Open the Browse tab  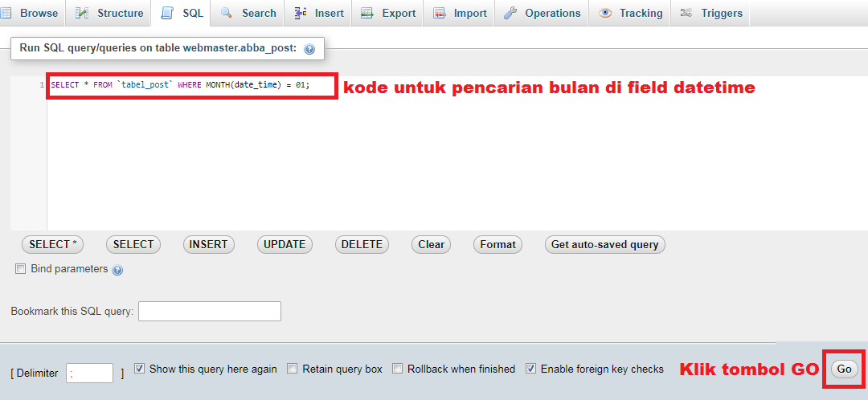click(x=31, y=14)
